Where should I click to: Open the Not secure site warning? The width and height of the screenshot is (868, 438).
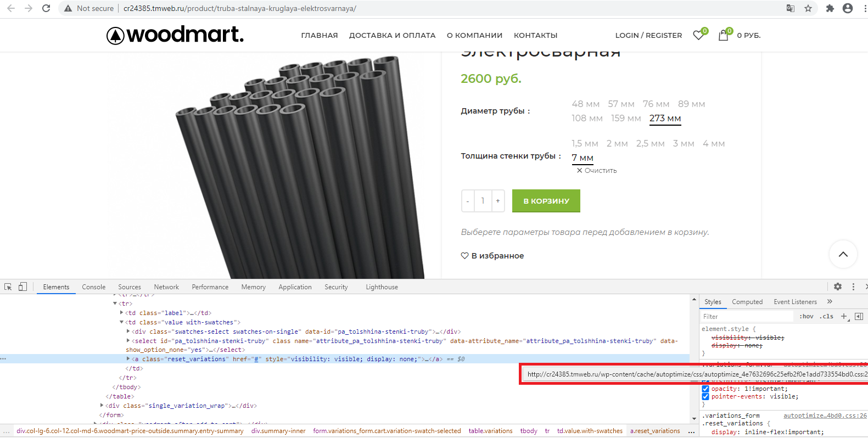(x=89, y=8)
